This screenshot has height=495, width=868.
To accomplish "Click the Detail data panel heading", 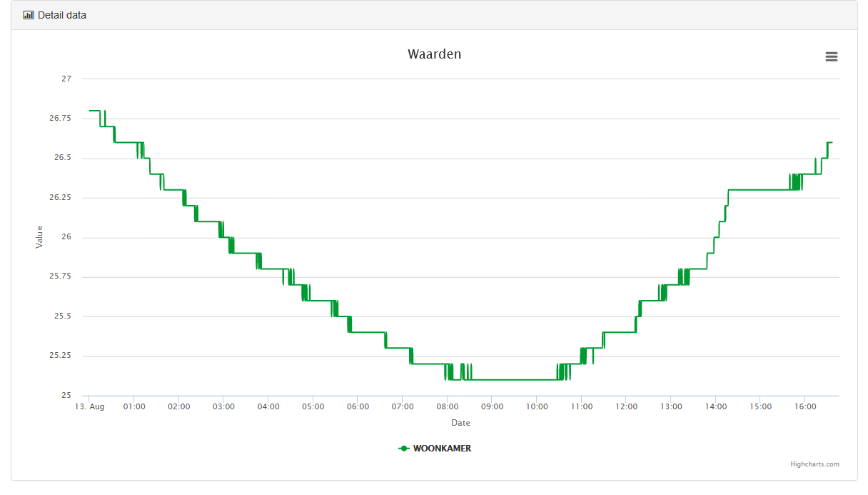I will [62, 15].
